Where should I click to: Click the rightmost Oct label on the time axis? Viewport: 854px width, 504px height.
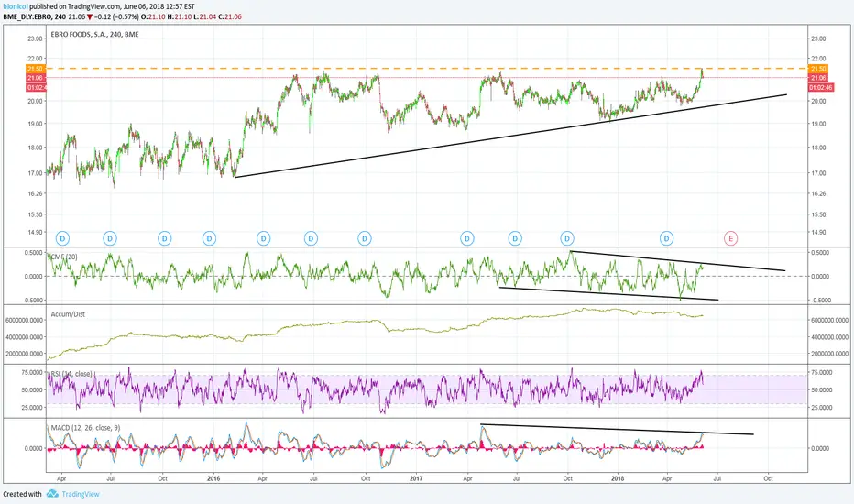click(x=768, y=478)
